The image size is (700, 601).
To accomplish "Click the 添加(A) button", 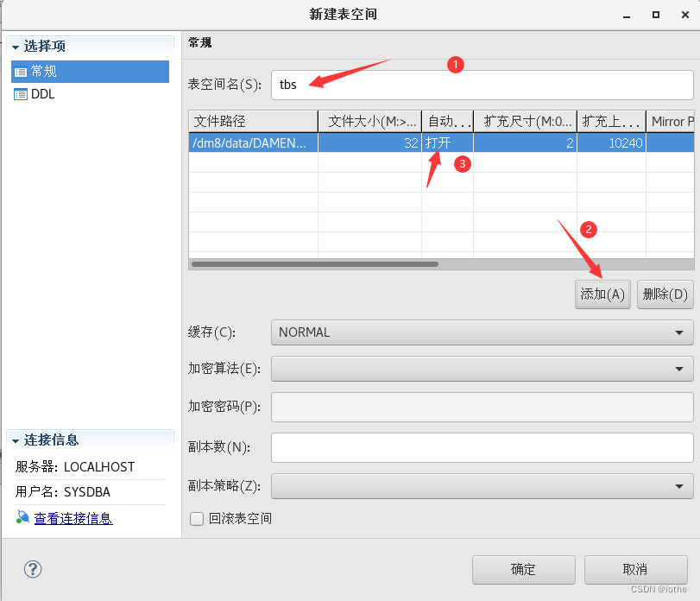I will click(602, 294).
